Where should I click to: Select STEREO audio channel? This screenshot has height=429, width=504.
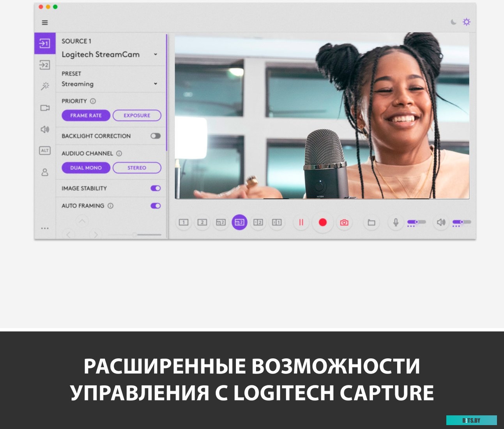point(137,168)
